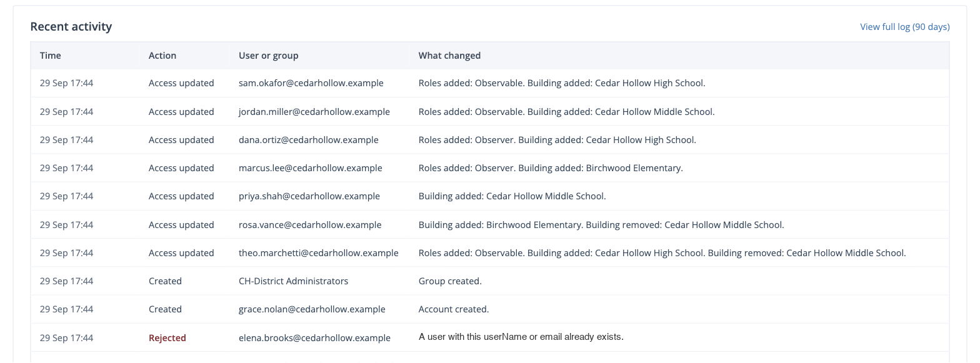Click dana.ortiz's 'Roles added: Observer' change text
Screen dimensions: 980x363
[x=467, y=140]
